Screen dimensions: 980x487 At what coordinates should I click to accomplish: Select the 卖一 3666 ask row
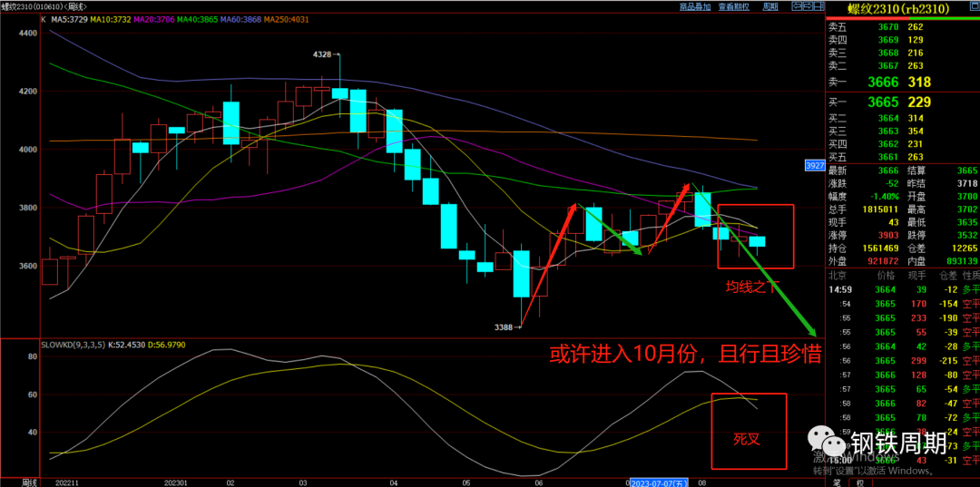(903, 82)
